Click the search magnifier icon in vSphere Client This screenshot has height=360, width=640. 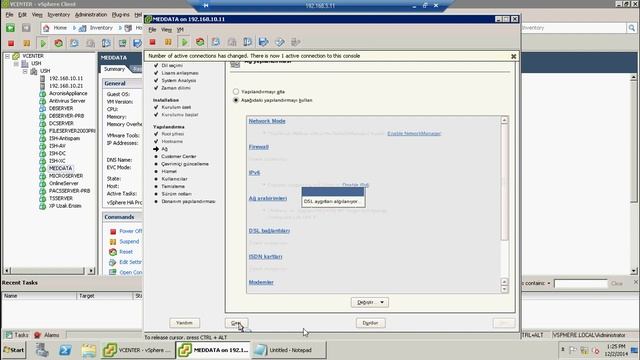click(x=631, y=28)
